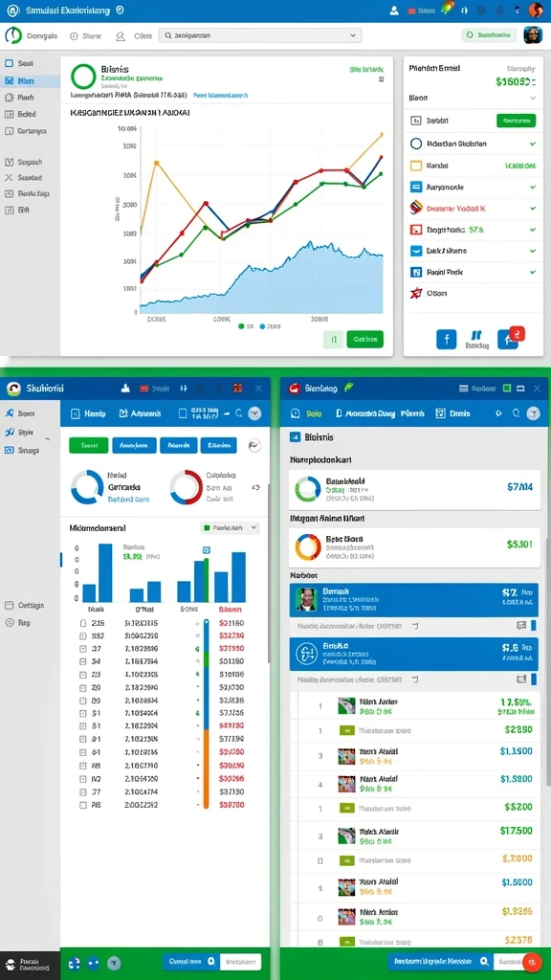Click the yellow square icon in right panel list
The width and height of the screenshot is (551, 980).
[x=416, y=166]
